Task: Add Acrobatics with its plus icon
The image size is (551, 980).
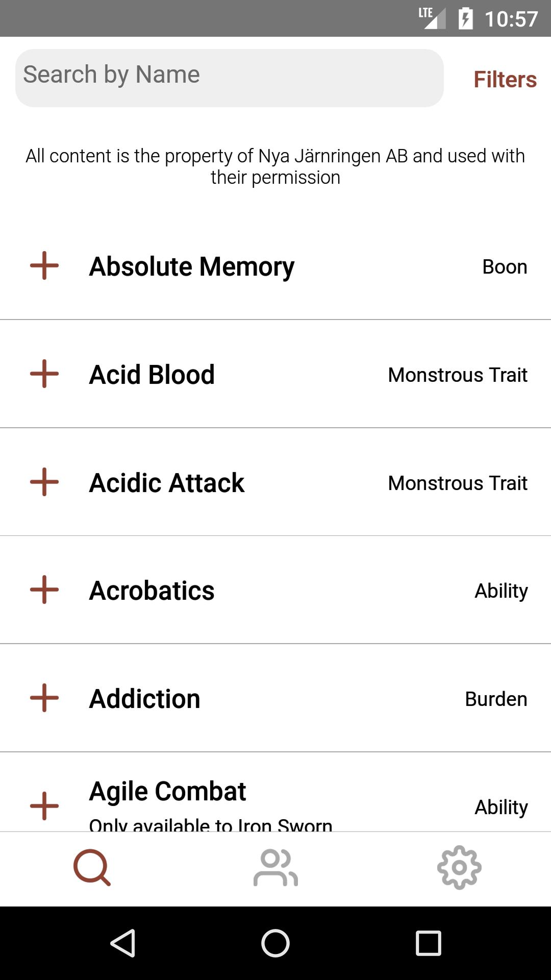Action: (x=44, y=590)
